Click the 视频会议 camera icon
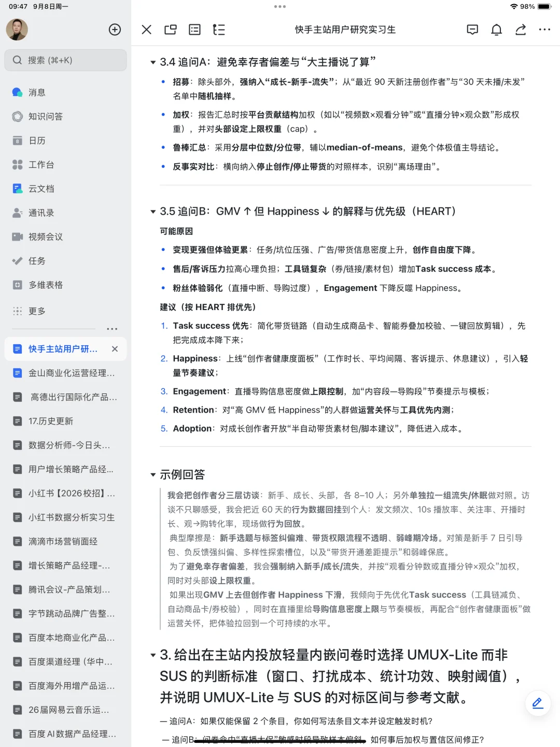560x747 pixels. (18, 237)
